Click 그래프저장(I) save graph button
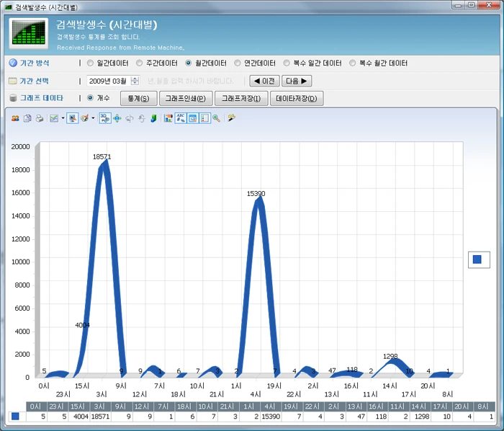Image resolution: width=504 pixels, height=431 pixels. click(241, 98)
